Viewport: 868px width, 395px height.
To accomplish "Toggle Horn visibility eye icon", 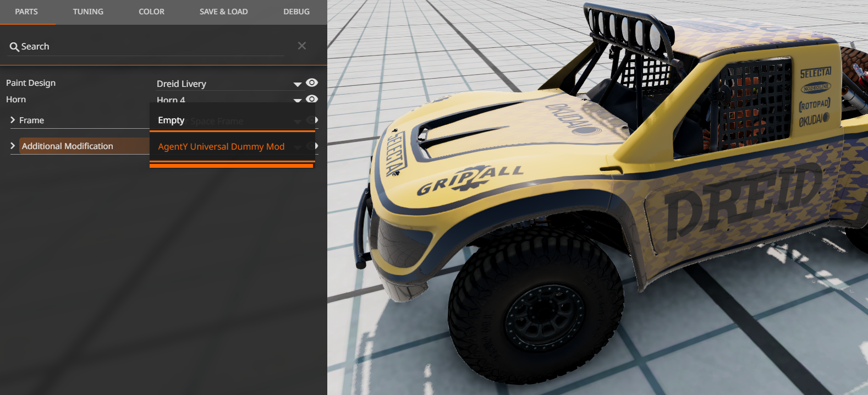I will 312,99.
